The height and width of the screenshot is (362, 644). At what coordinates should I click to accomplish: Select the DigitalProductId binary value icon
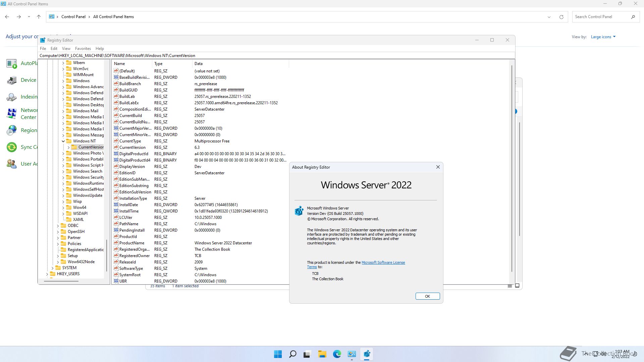click(x=116, y=154)
